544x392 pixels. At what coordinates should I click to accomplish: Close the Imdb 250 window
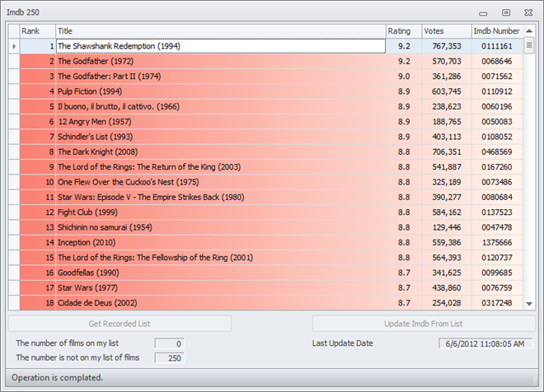pyautogui.click(x=528, y=12)
